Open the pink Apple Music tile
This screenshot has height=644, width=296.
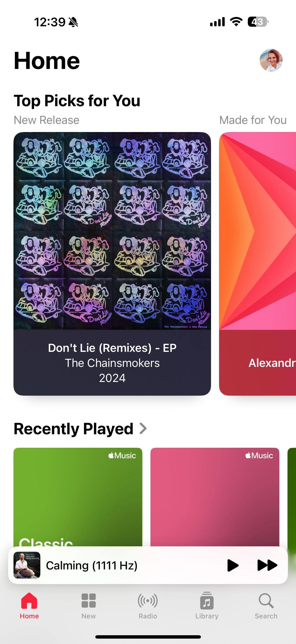tap(215, 497)
